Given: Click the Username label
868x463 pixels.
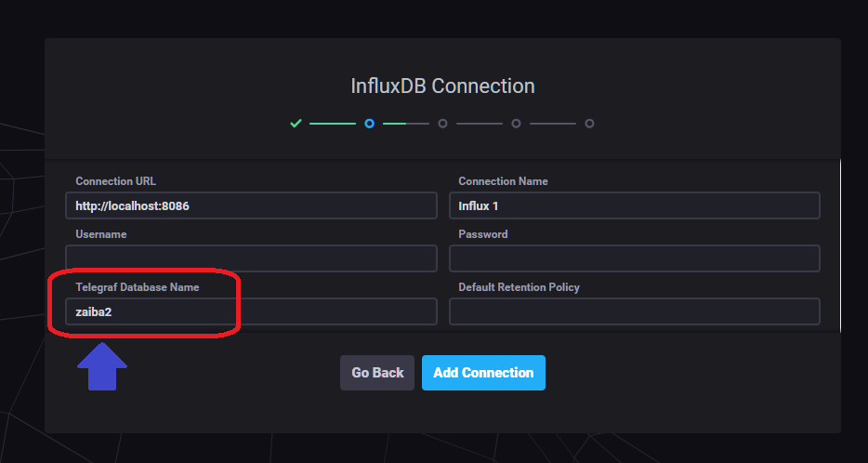Looking at the screenshot, I should click(x=101, y=234).
